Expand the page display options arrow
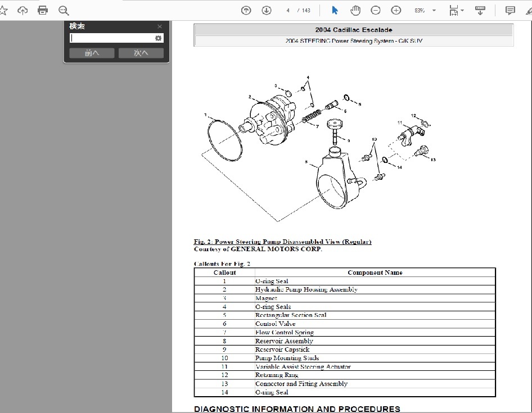Image resolution: width=532 pixels, height=413 pixels. [462, 11]
